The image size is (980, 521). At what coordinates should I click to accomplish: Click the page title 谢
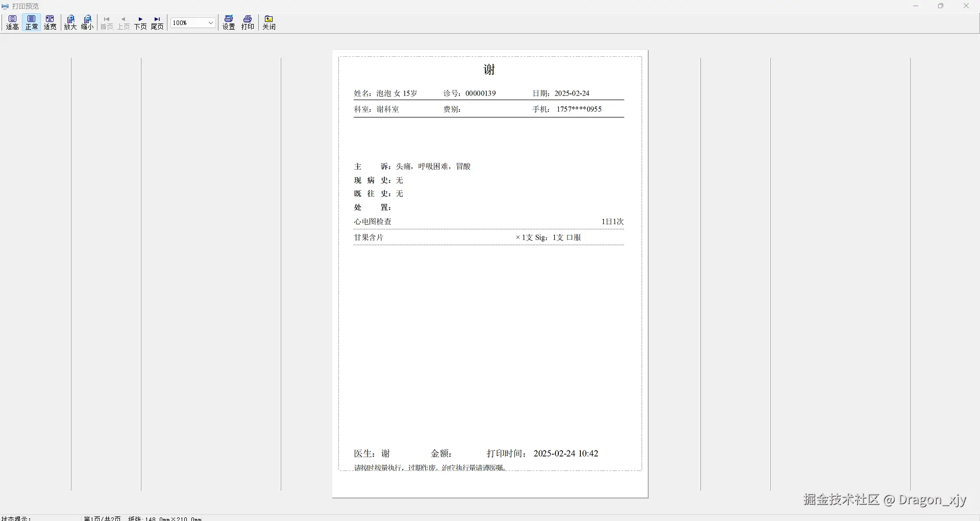(489, 69)
